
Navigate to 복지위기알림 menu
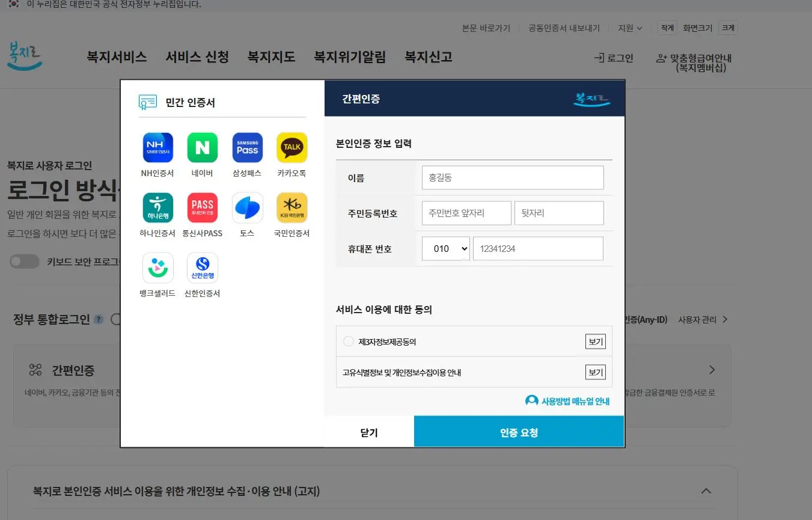point(350,57)
